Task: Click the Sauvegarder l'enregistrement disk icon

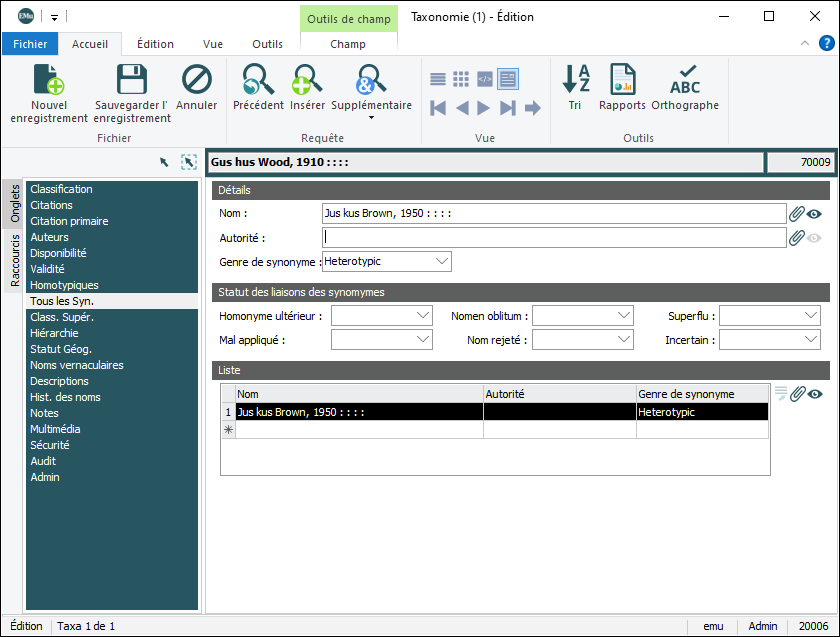Action: 132,80
